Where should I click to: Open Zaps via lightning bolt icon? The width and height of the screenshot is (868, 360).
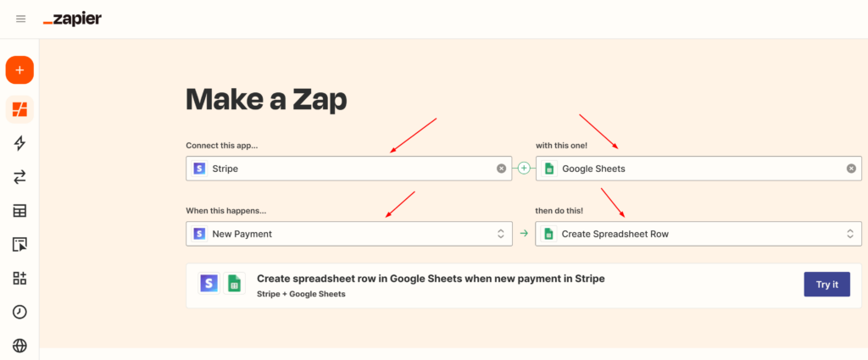[x=19, y=143]
